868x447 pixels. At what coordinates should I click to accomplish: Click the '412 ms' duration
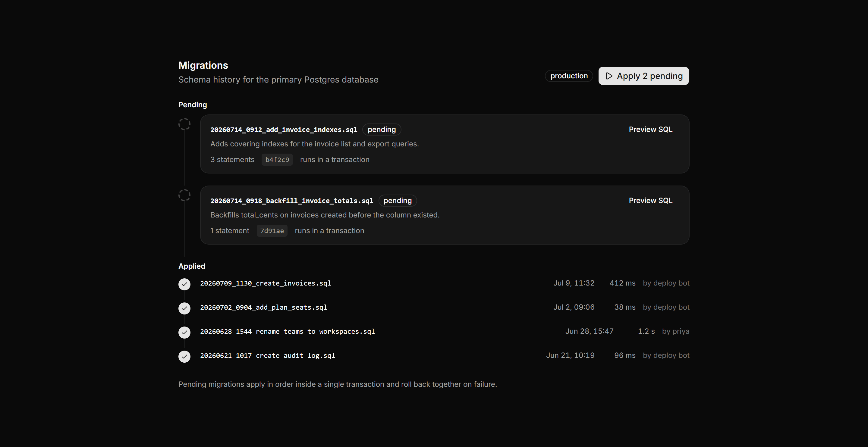(622, 283)
